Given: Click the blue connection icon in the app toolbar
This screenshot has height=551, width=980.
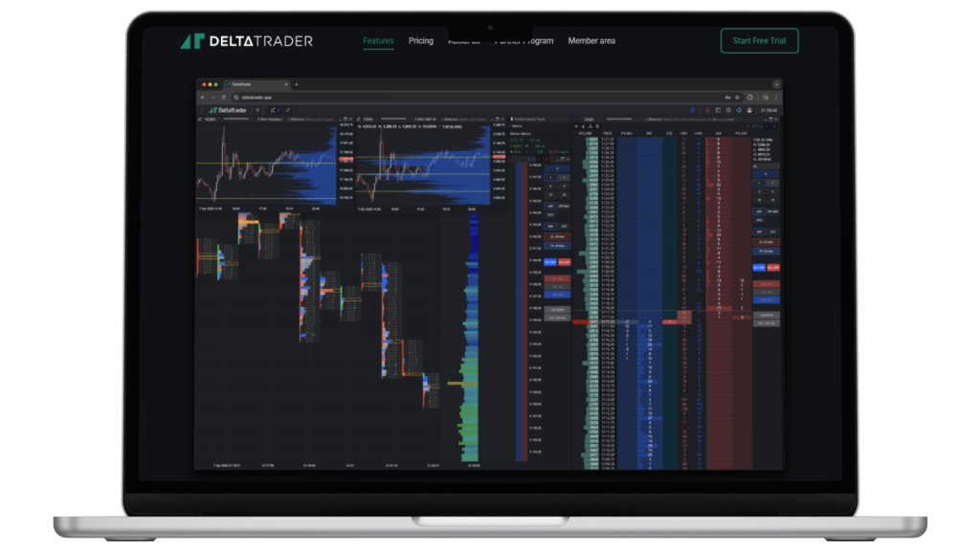Looking at the screenshot, I should (x=692, y=110).
